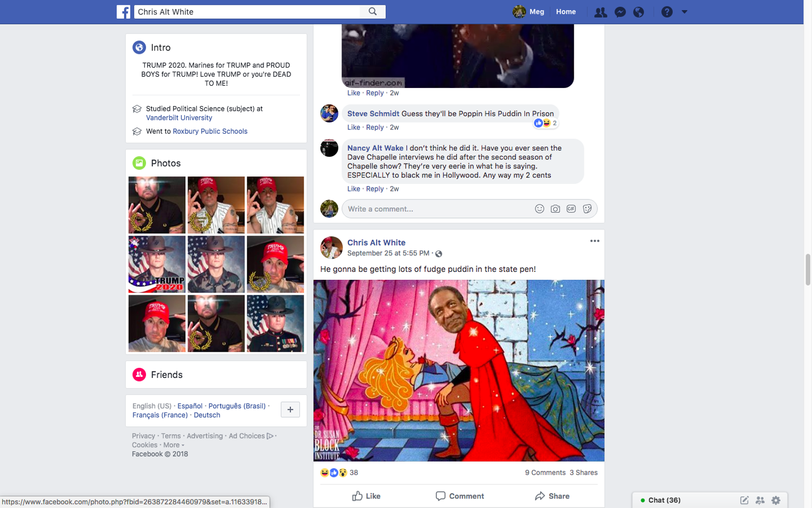Like Steve Schmidt's comment
The height and width of the screenshot is (508, 812).
click(354, 127)
